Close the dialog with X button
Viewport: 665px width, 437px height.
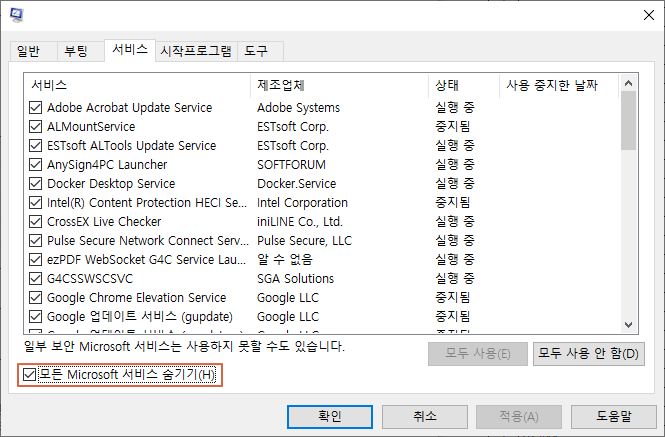click(649, 15)
